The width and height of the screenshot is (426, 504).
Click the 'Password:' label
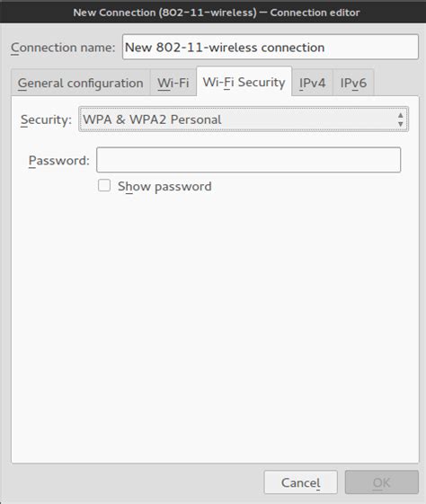pyautogui.click(x=59, y=161)
